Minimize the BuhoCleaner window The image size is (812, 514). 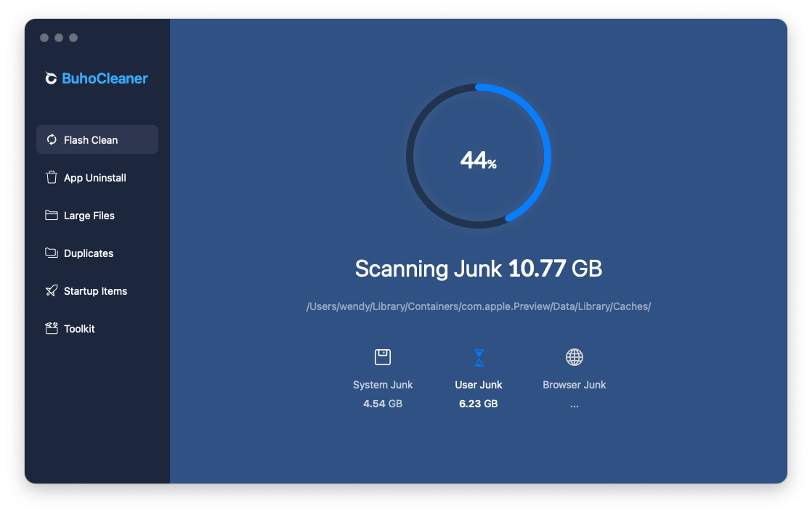59,37
